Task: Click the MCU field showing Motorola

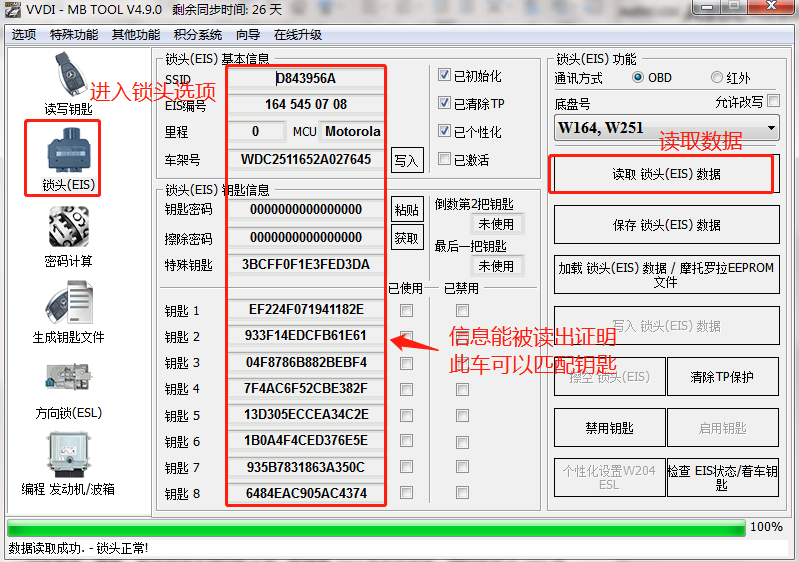Action: tap(352, 131)
